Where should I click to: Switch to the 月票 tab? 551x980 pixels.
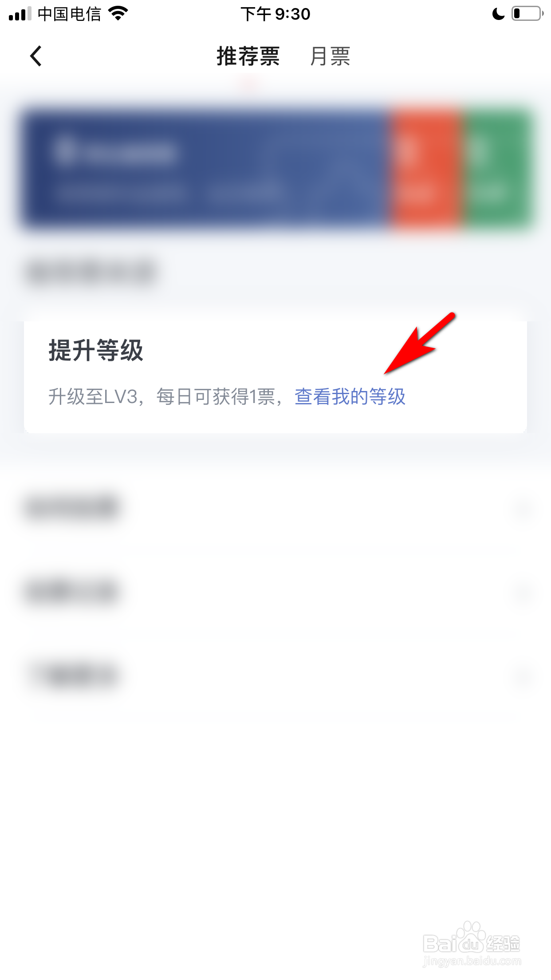point(330,56)
